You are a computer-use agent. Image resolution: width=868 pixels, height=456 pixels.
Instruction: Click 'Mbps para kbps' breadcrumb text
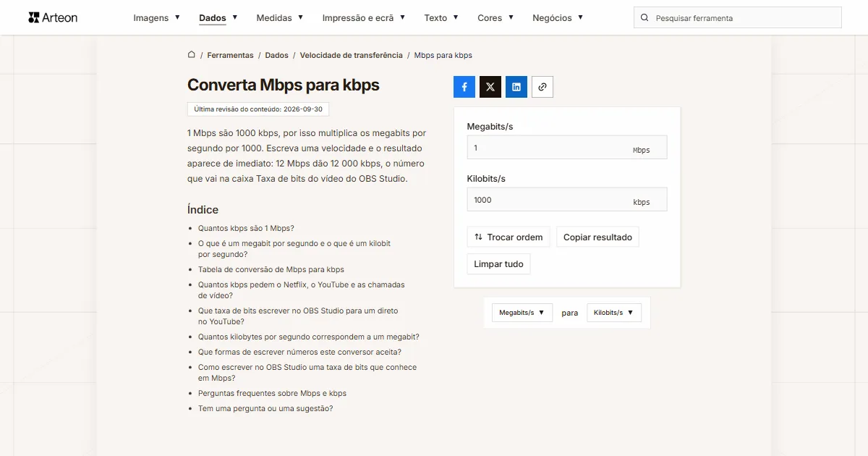pyautogui.click(x=443, y=55)
